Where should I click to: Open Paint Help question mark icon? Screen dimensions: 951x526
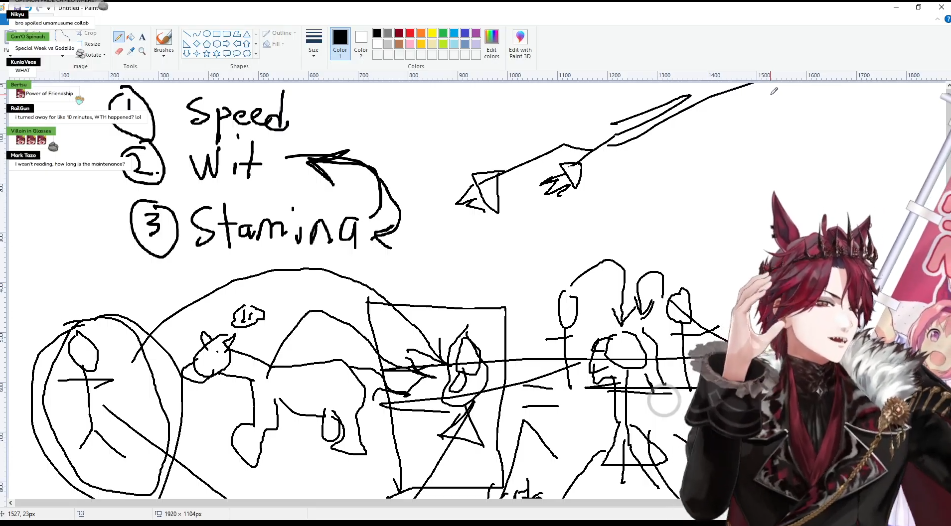947,19
